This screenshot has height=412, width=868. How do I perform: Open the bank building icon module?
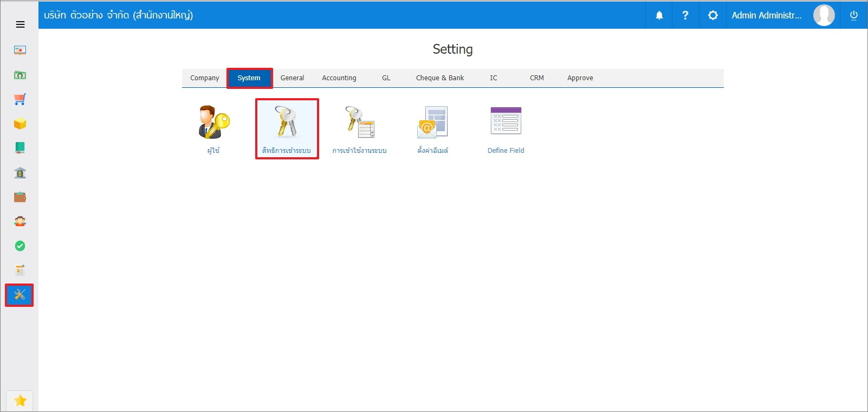(x=20, y=173)
